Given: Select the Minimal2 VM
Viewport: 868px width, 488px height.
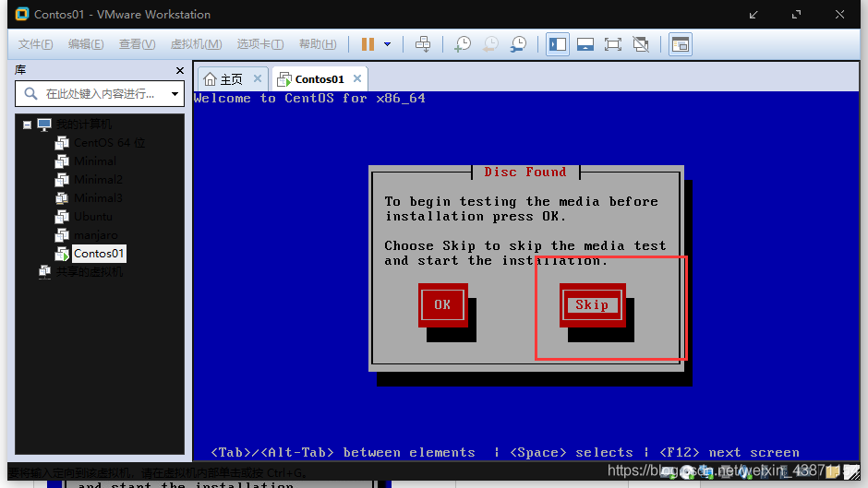Looking at the screenshot, I should pyautogui.click(x=98, y=179).
